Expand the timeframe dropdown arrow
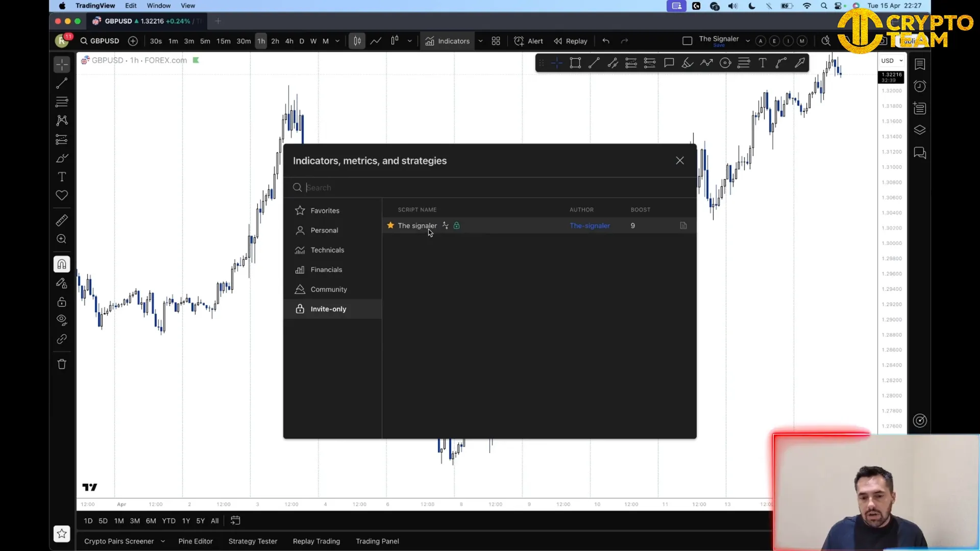This screenshot has height=551, width=980. point(337,41)
